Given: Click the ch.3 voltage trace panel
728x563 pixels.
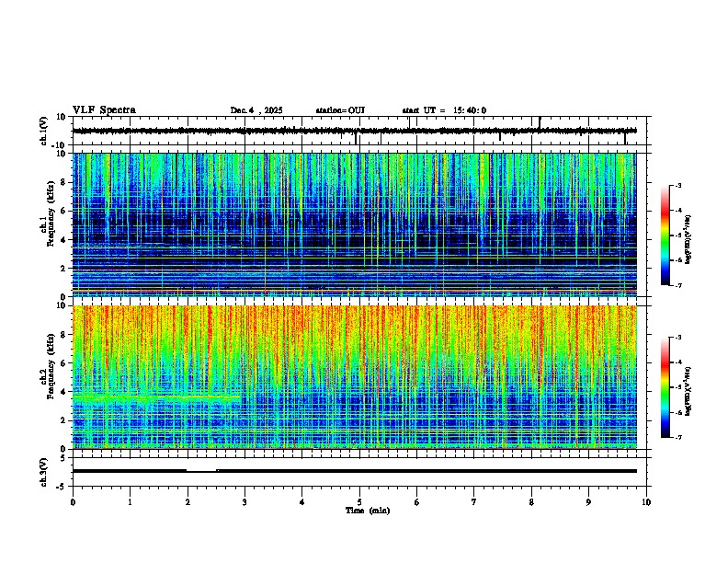Looking at the screenshot, I should click(x=359, y=472).
